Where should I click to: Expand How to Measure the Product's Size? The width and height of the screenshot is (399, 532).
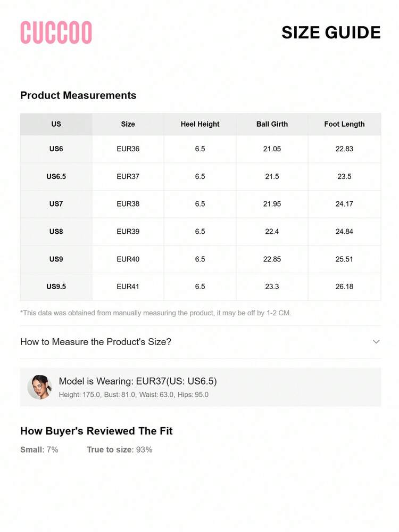pyautogui.click(x=96, y=342)
